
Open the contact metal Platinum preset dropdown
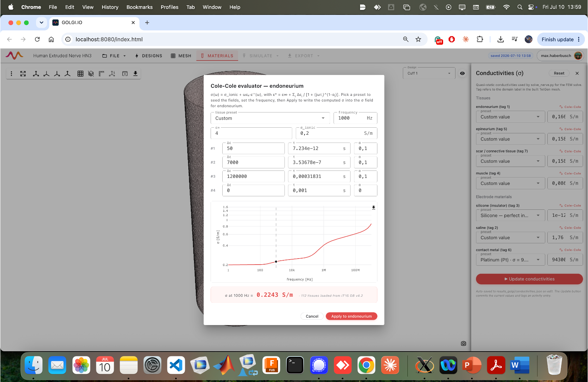coord(510,260)
